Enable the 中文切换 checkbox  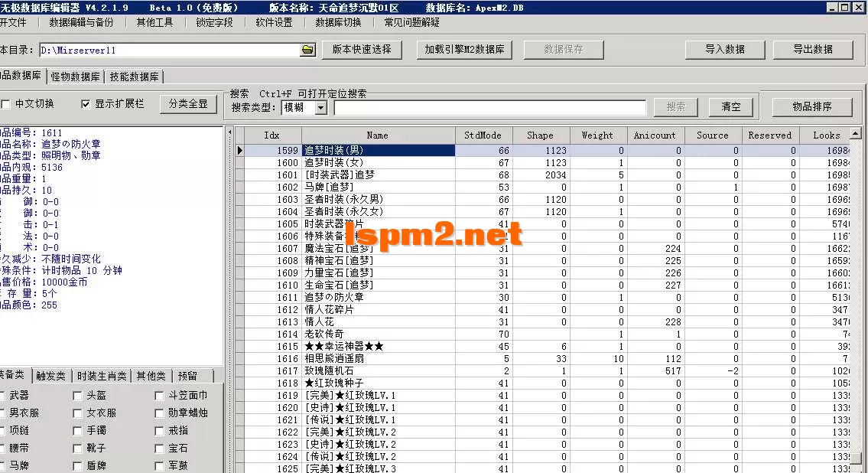tap(7, 105)
